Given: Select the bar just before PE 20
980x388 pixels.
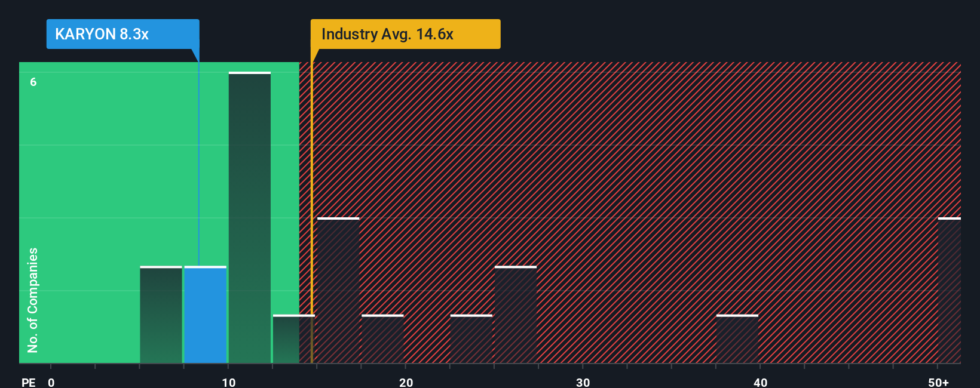Looking at the screenshot, I should point(382,339).
